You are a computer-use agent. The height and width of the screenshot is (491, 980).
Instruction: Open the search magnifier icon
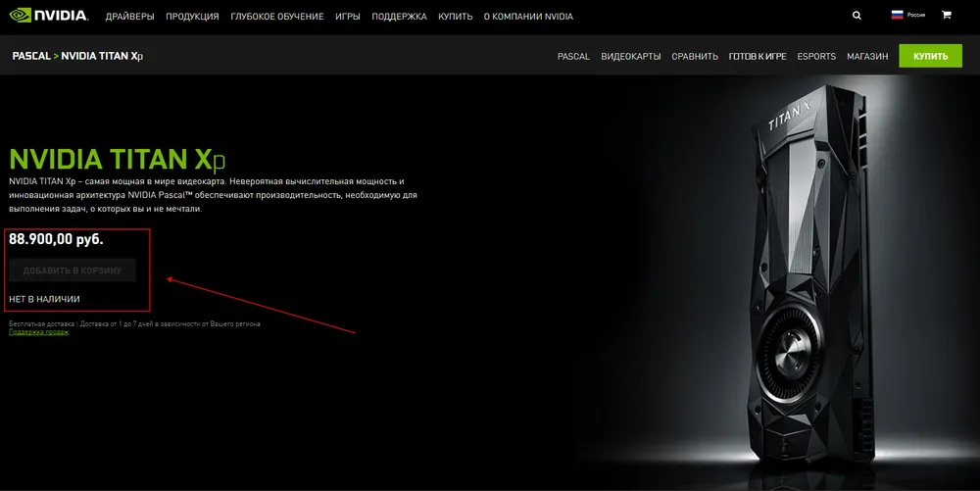[857, 16]
